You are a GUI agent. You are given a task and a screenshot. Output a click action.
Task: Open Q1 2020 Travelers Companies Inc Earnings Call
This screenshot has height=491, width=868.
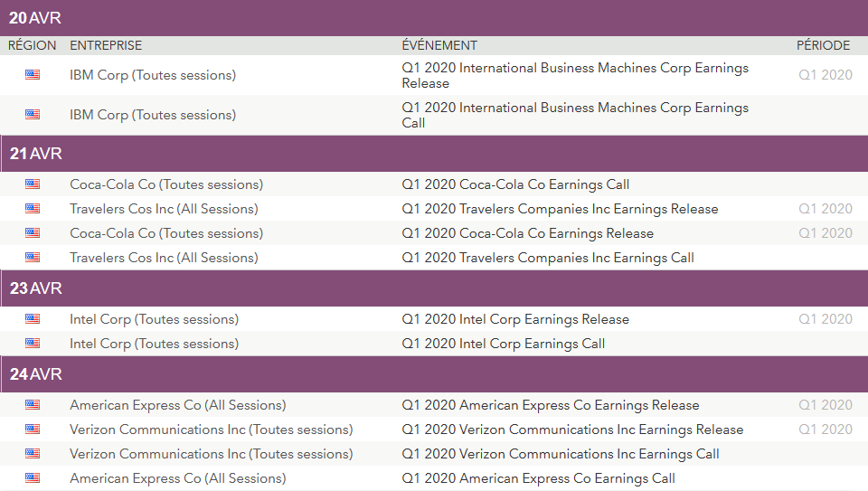[x=548, y=258]
